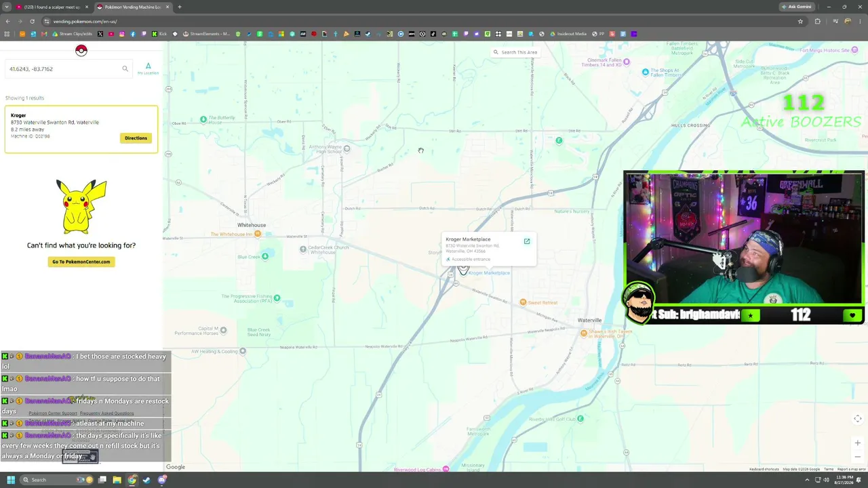
Task: Open Steam from the taskbar
Action: click(x=147, y=480)
